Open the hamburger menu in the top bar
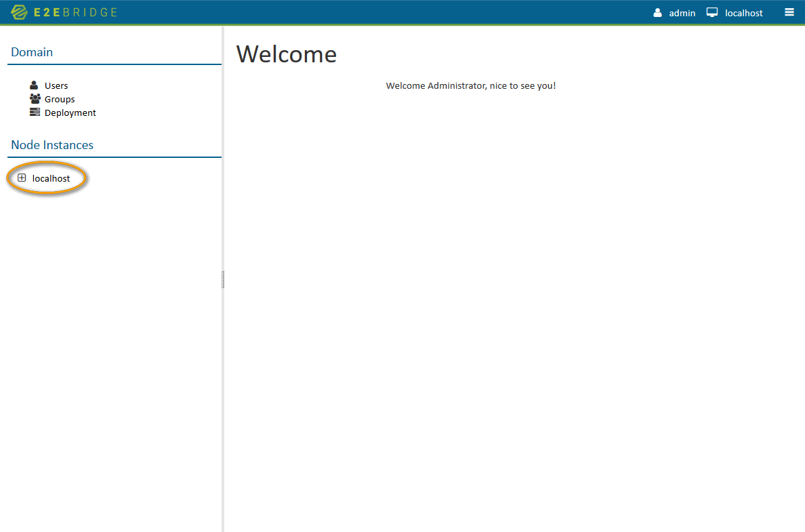This screenshot has width=805, height=532. click(789, 12)
